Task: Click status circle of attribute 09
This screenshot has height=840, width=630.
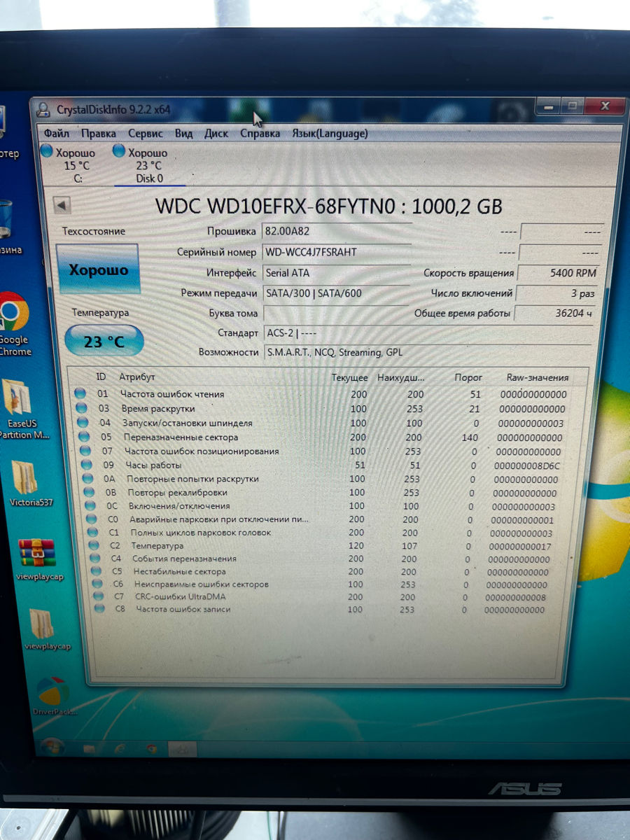Action: [87, 465]
